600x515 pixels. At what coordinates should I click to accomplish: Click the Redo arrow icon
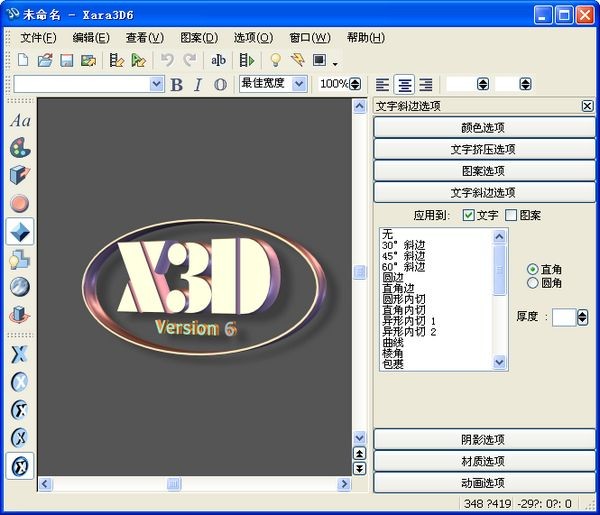tap(189, 60)
